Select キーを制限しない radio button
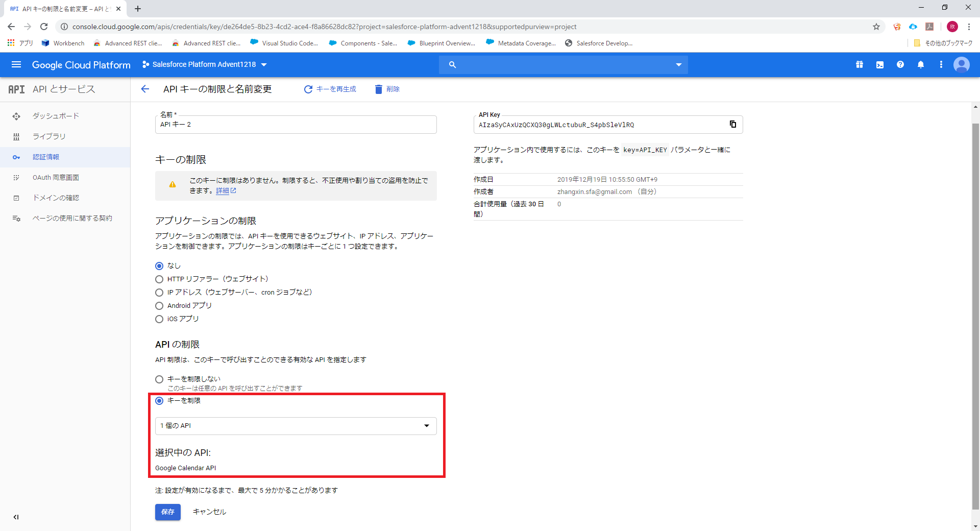The image size is (980, 531). pyautogui.click(x=159, y=379)
